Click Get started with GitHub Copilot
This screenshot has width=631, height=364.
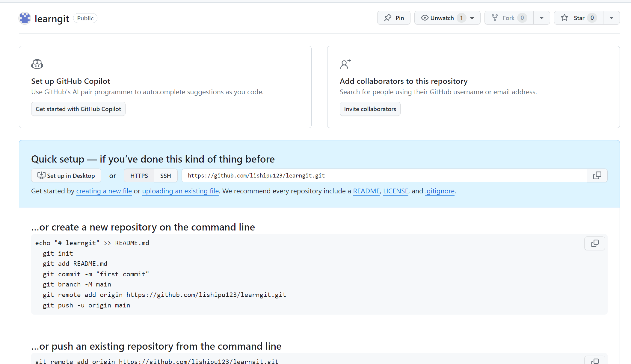pyautogui.click(x=78, y=109)
